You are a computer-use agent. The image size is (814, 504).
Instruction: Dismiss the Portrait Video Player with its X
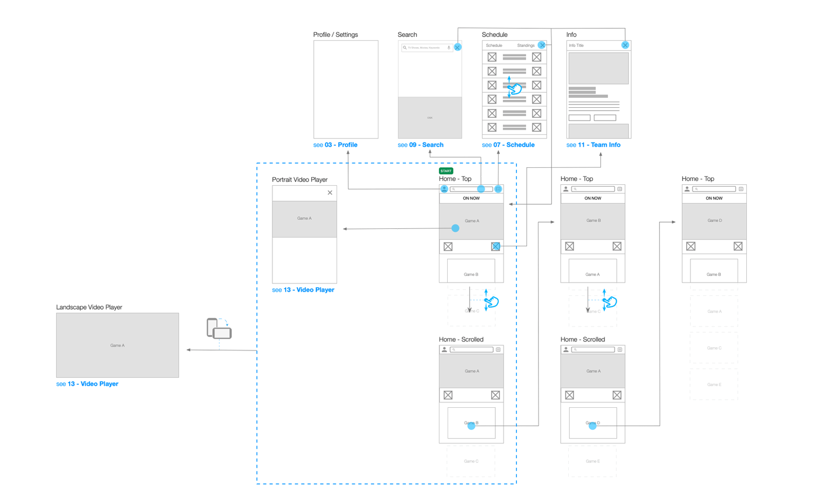[330, 193]
